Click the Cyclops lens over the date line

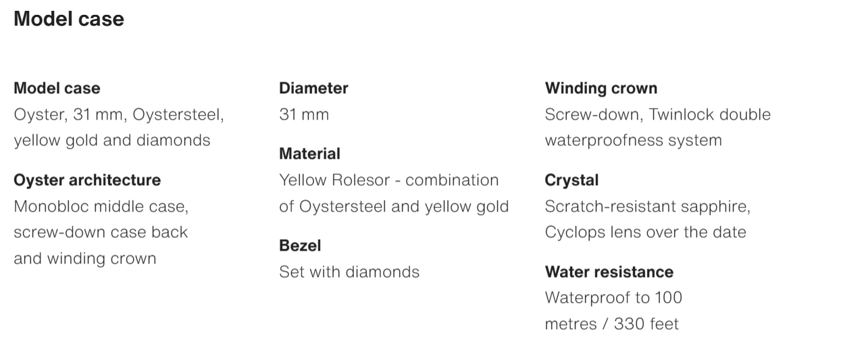(645, 232)
